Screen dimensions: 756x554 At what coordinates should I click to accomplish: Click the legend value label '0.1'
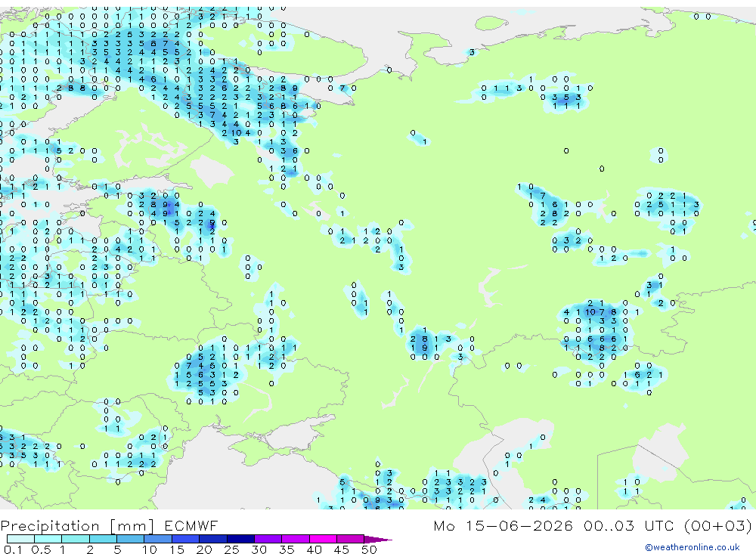click(x=13, y=549)
